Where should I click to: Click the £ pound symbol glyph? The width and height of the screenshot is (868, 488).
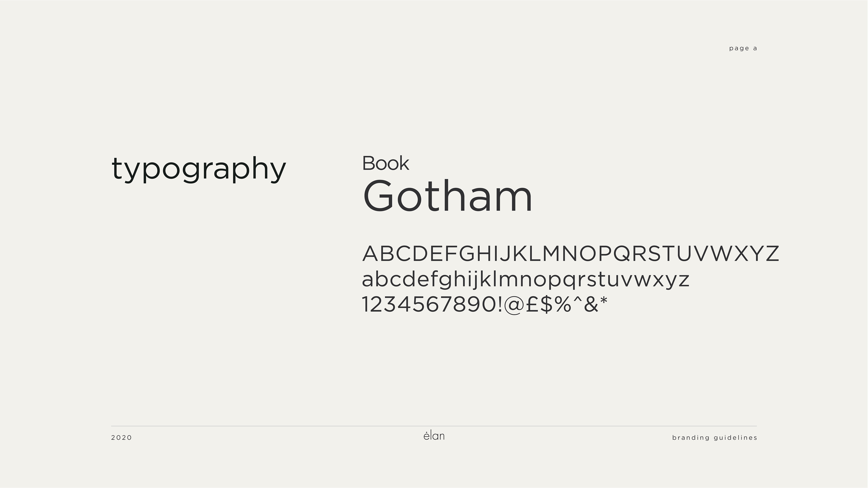[x=533, y=305]
